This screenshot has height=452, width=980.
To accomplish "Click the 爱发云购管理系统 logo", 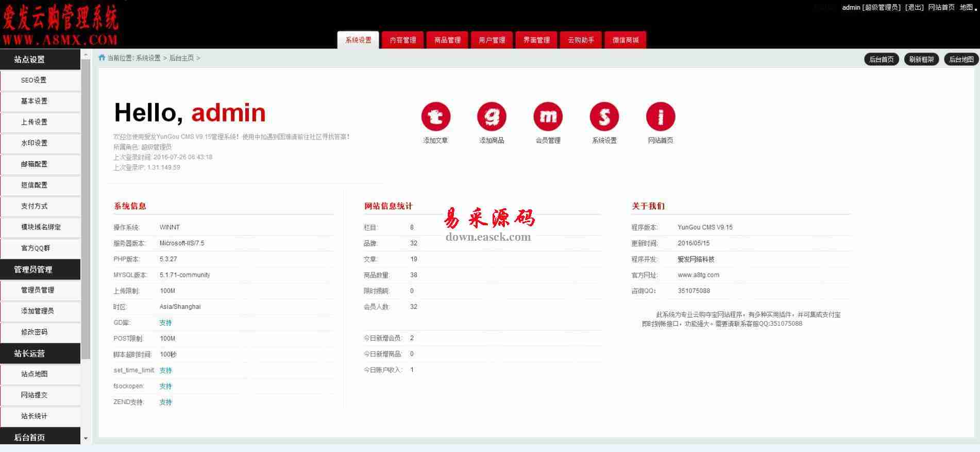I will [x=60, y=24].
